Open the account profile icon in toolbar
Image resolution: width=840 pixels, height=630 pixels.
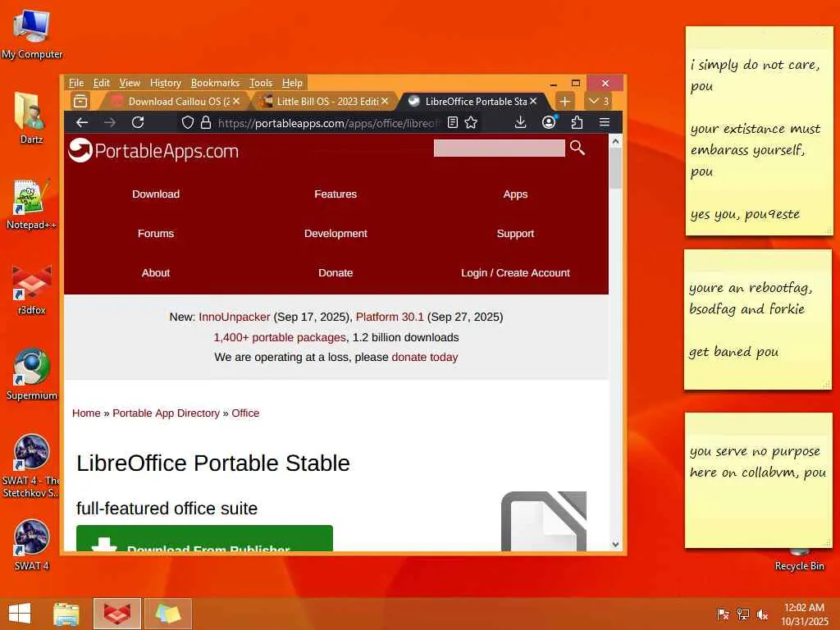click(x=549, y=123)
